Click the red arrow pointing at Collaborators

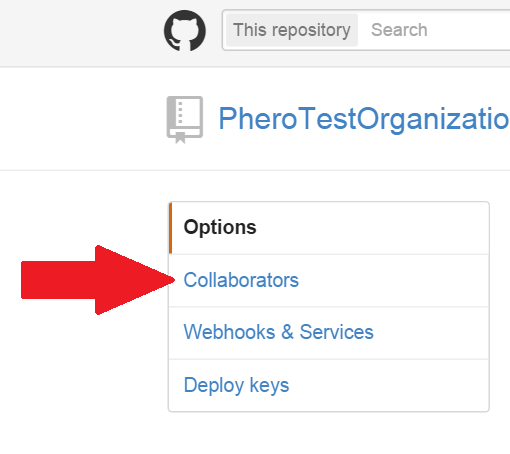point(98,280)
